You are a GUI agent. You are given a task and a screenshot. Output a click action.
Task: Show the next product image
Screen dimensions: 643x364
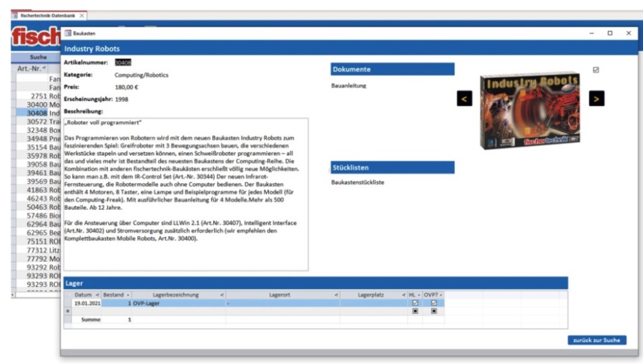tap(596, 98)
